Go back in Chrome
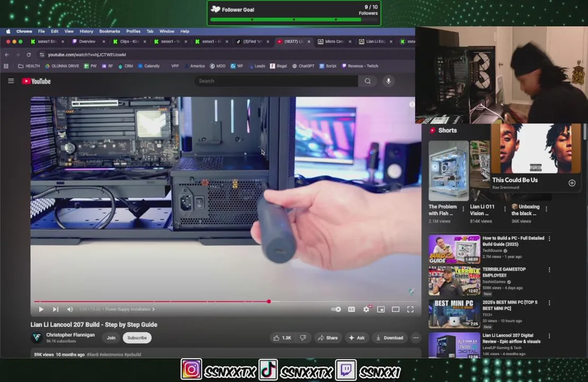 click(7, 55)
